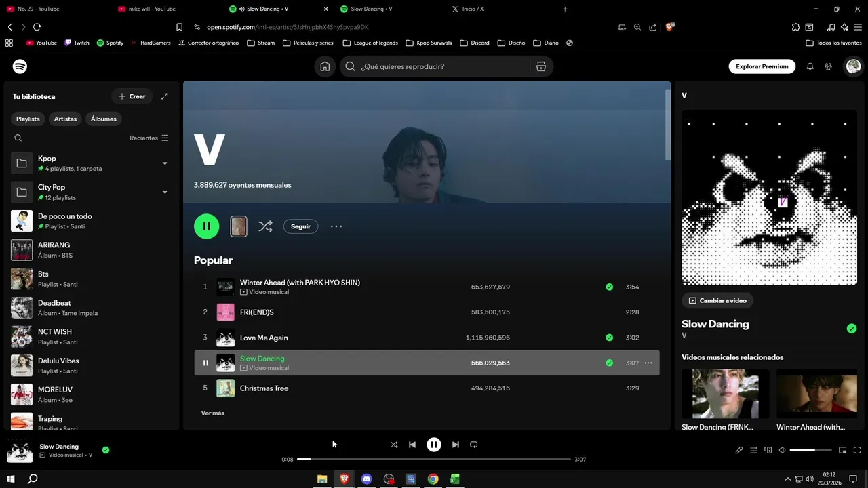Click the main content scrollbar
The image size is (868, 488).
pos(668,125)
